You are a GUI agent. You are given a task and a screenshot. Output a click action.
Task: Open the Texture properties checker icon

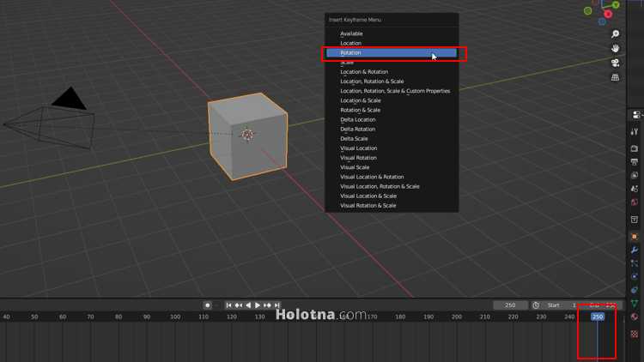635,334
